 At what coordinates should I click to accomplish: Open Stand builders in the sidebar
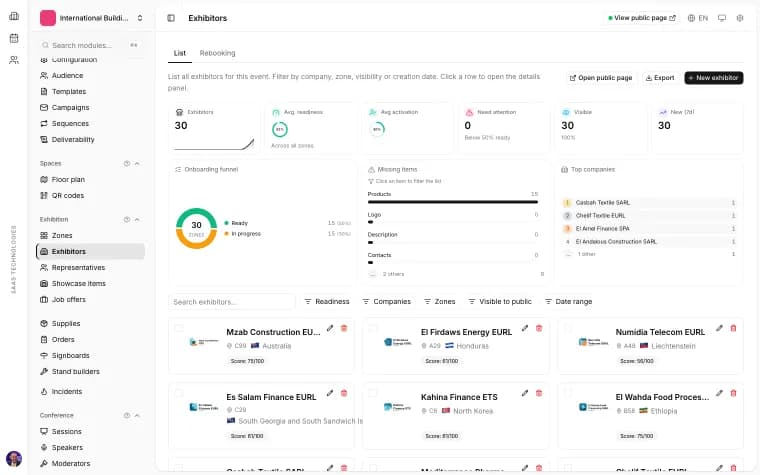coord(91,372)
